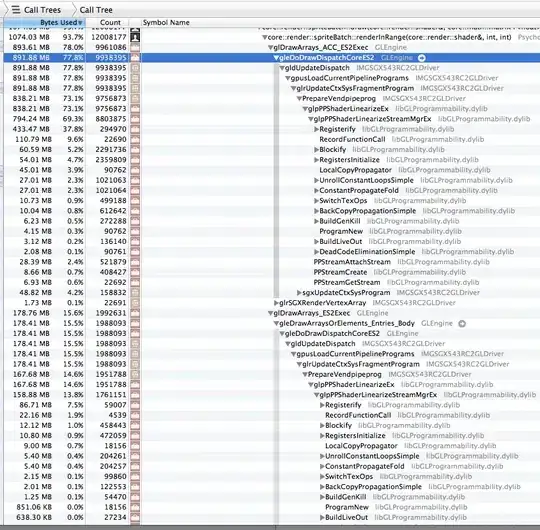Click the library icon in the 851.06 KB ProgramNew row
Screen dimensions: 540x530
pyautogui.click(x=135, y=507)
